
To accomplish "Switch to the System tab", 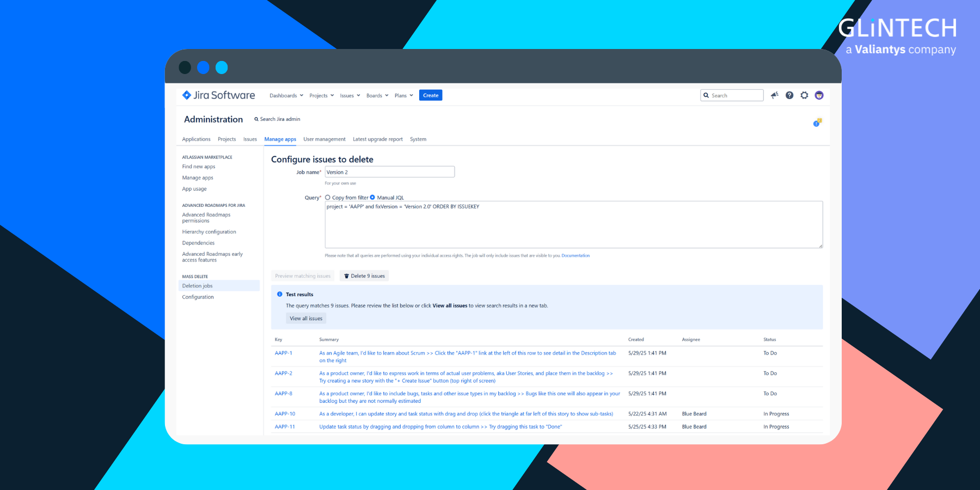I will click(x=418, y=139).
